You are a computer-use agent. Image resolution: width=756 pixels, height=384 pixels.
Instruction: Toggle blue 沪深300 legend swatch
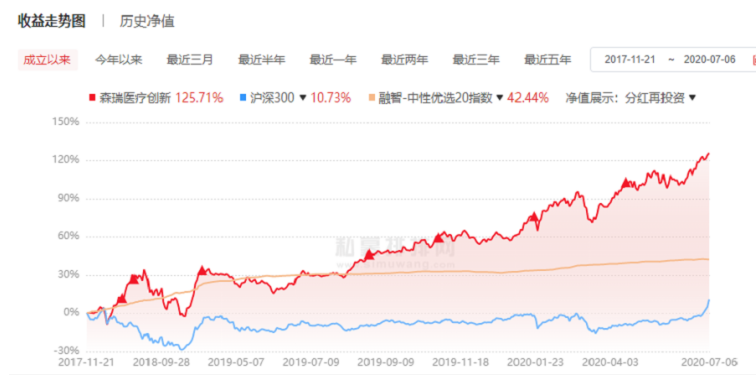(x=243, y=98)
